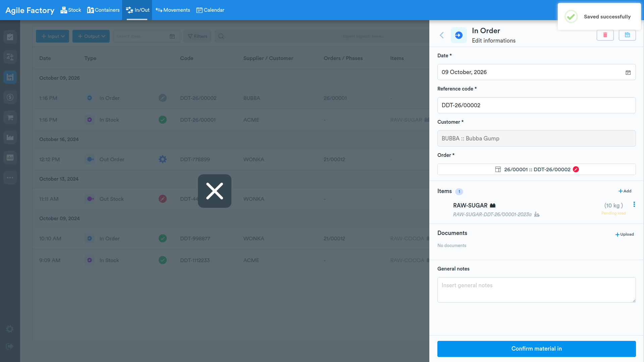Click the logout icon in sidebar
The height and width of the screenshot is (362, 644).
click(10, 347)
